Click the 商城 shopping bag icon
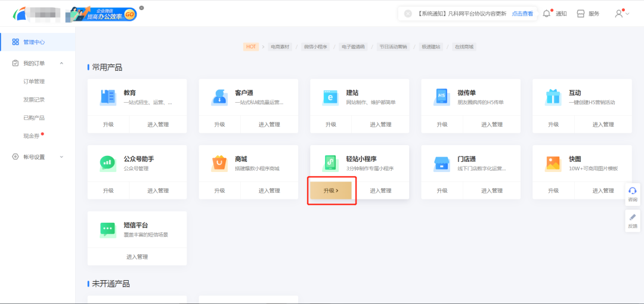Viewport: 644px width, 304px height. [219, 163]
